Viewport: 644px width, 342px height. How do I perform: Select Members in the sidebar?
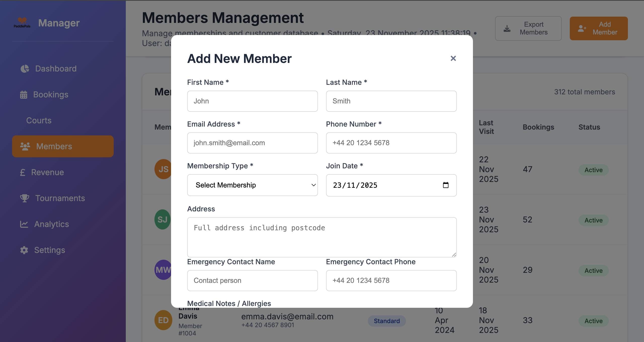63,146
